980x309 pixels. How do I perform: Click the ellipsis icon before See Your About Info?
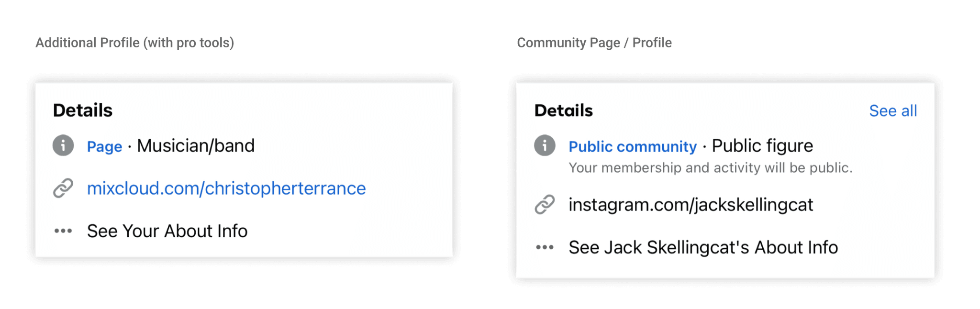click(63, 231)
